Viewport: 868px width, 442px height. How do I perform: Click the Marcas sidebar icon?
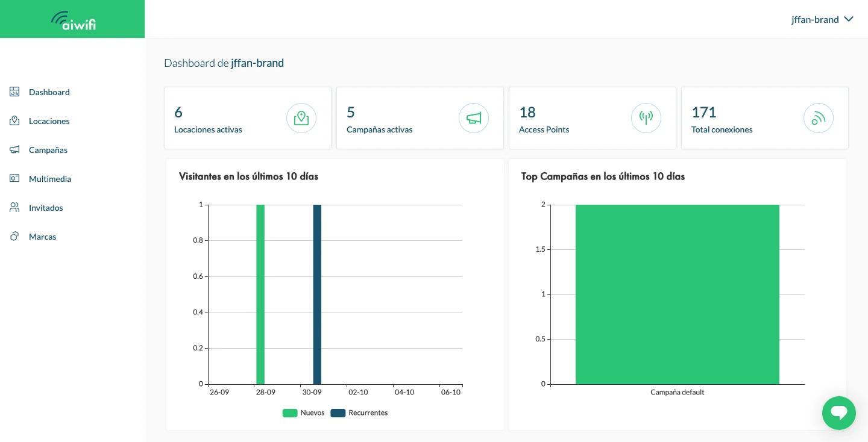[x=14, y=237]
